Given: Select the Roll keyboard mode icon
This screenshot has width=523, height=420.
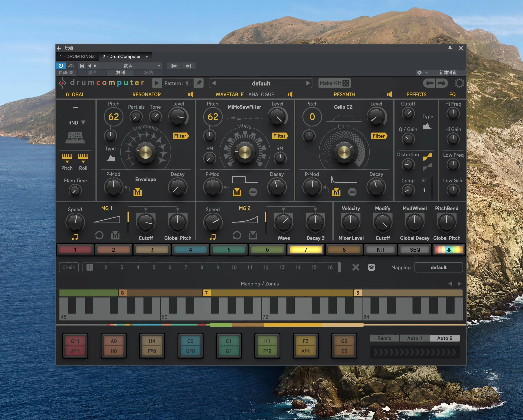Looking at the screenshot, I should tap(83, 158).
